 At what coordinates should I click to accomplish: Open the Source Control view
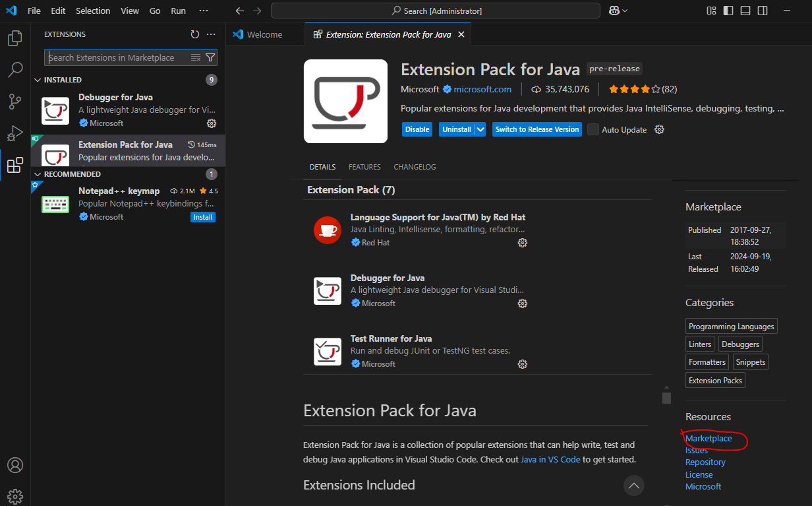tap(15, 102)
